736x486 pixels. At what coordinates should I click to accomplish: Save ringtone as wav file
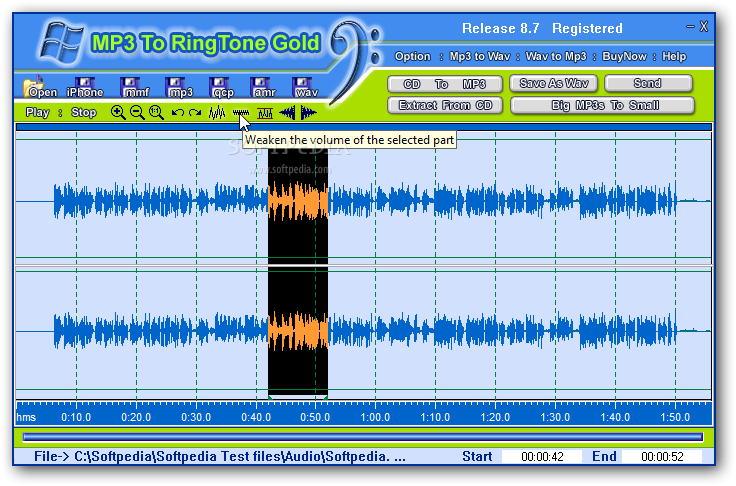pos(305,87)
